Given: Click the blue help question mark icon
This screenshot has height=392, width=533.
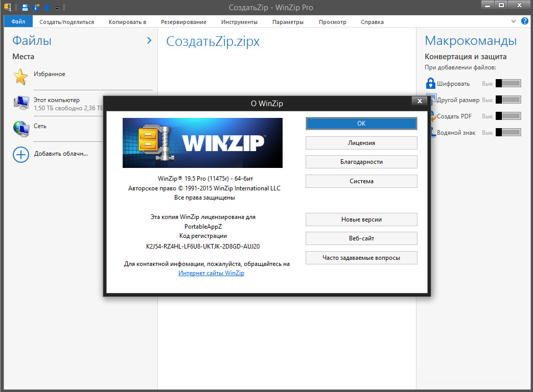Looking at the screenshot, I should (x=525, y=21).
